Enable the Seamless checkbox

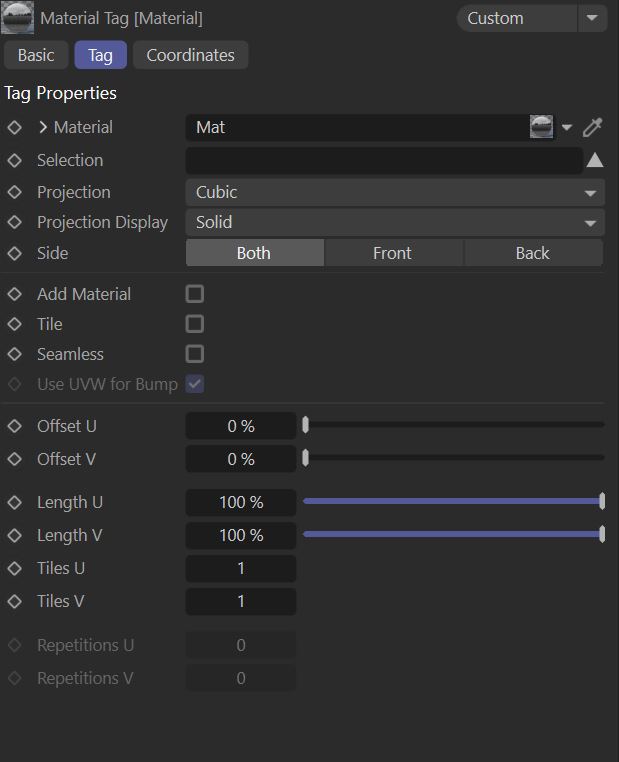195,354
